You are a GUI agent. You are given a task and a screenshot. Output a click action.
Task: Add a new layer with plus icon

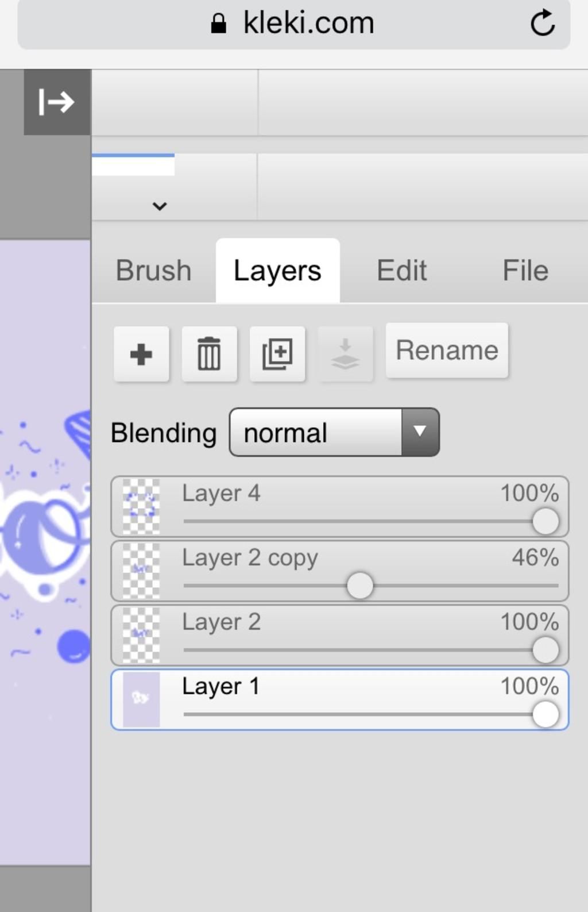coord(141,354)
